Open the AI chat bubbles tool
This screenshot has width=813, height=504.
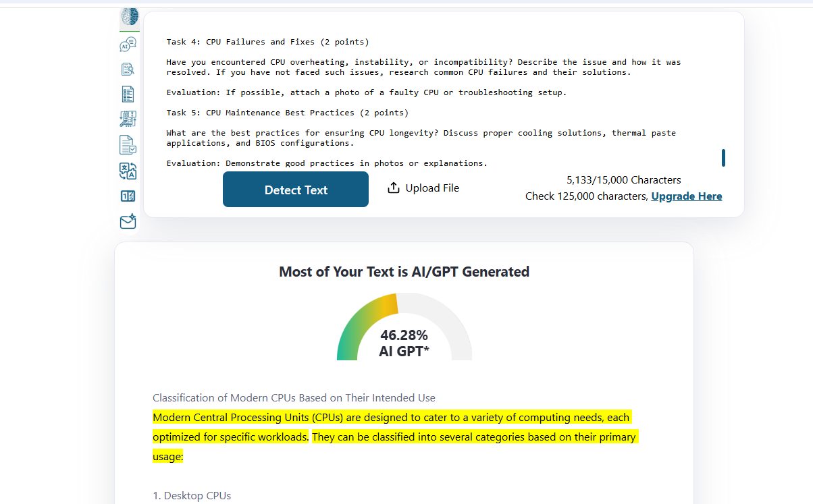point(128,45)
